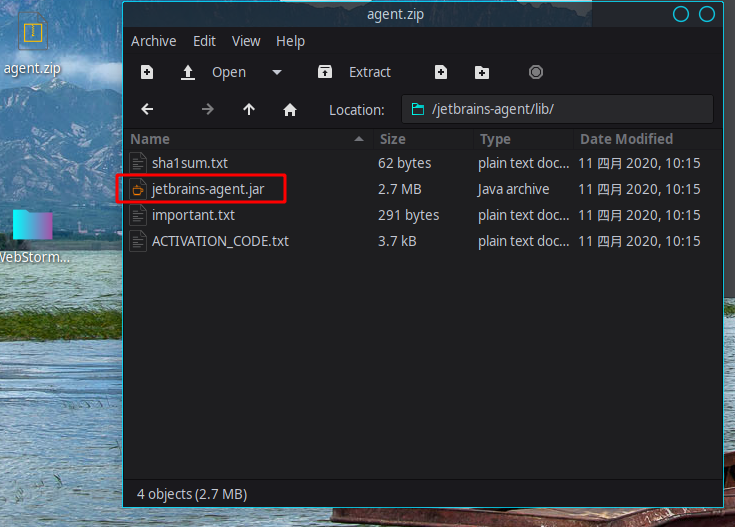This screenshot has height=527, width=735.
Task: Select important.txt in the file list
Action: [x=194, y=215]
